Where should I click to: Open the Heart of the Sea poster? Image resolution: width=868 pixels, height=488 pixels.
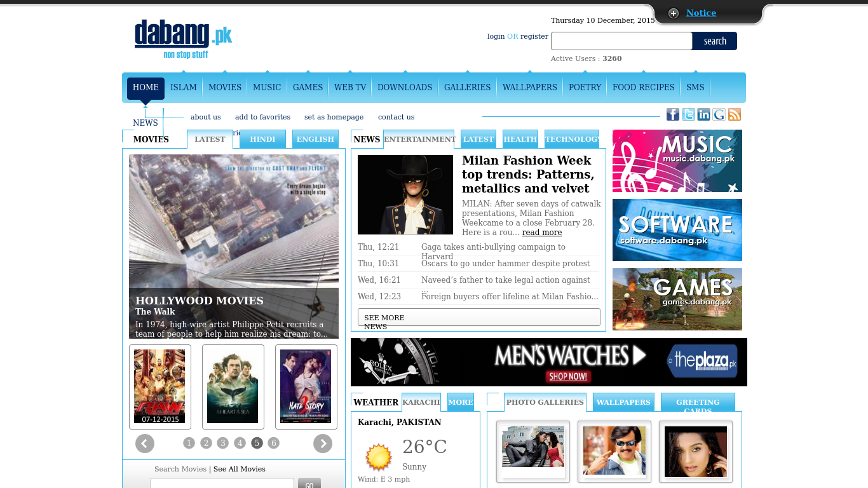tap(233, 386)
